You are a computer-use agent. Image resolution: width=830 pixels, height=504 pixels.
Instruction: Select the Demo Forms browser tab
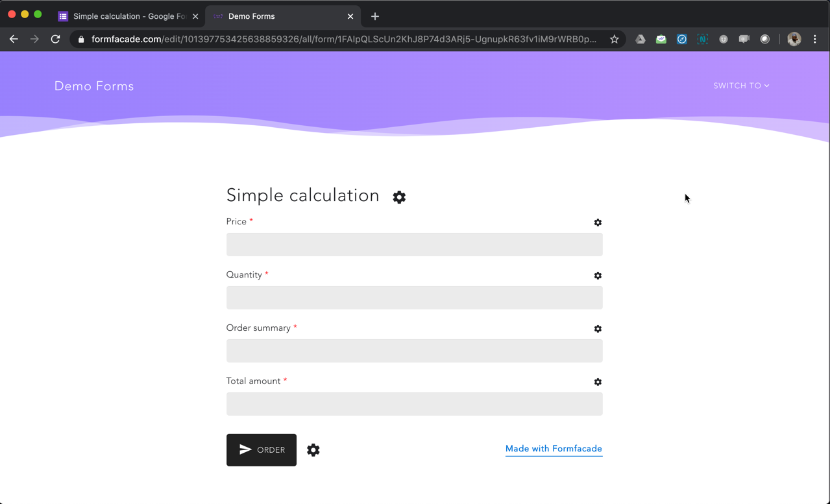pos(279,16)
